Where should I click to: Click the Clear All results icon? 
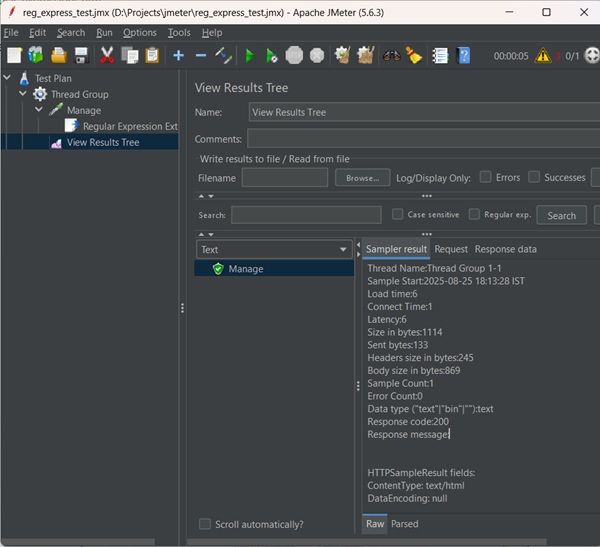pyautogui.click(x=365, y=56)
